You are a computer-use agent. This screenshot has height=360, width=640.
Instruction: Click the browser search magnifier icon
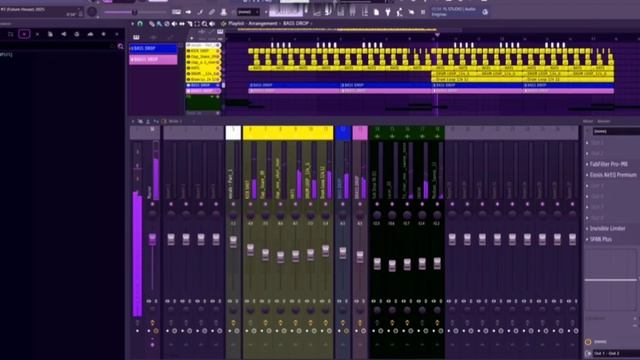pyautogui.click(x=120, y=47)
